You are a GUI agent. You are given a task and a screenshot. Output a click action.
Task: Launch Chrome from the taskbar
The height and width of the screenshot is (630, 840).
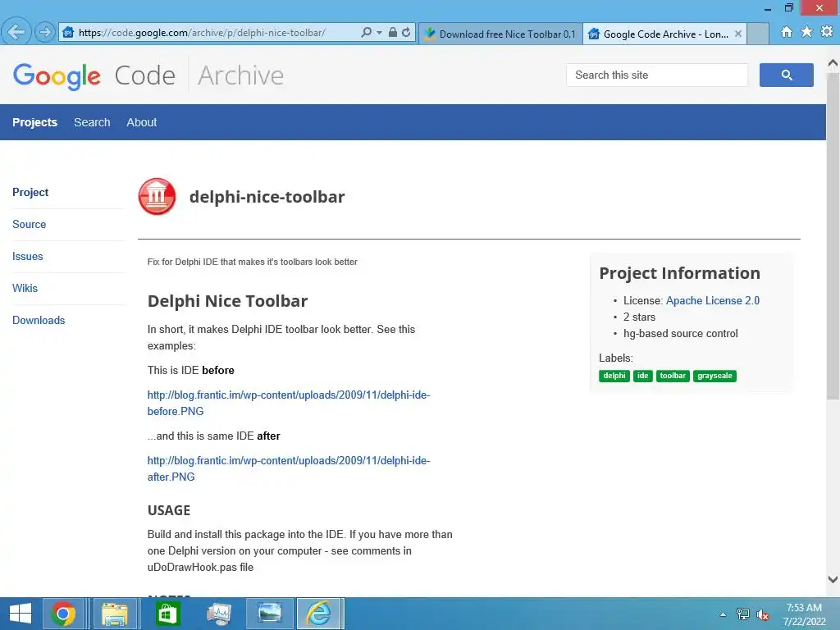click(x=63, y=614)
